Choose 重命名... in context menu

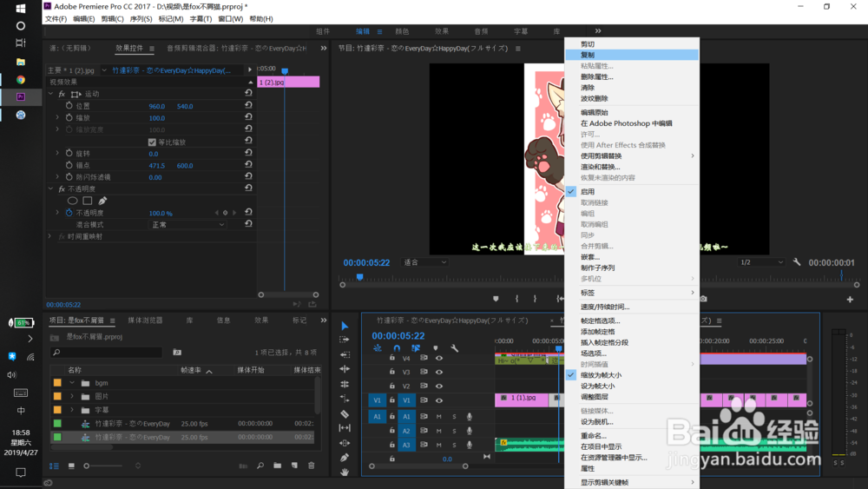click(632, 436)
